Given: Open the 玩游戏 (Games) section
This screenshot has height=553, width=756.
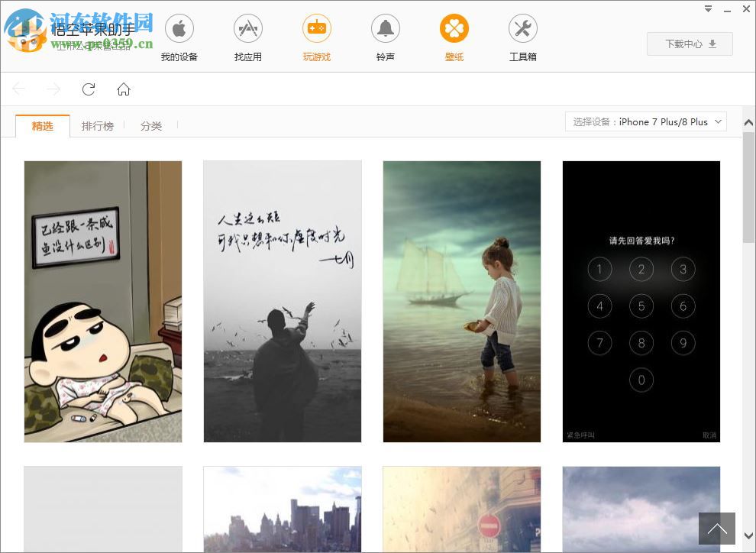Looking at the screenshot, I should pos(317,37).
